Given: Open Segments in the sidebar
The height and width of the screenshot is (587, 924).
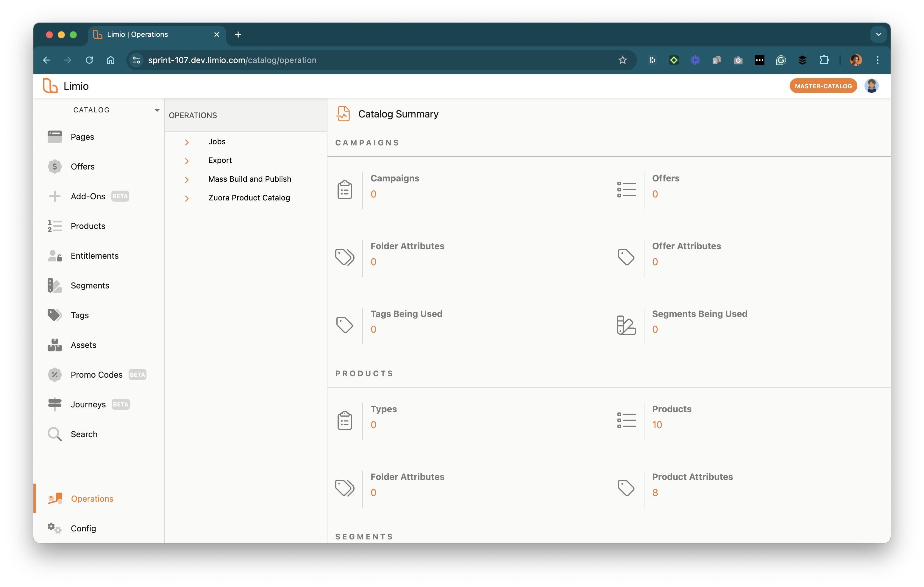Looking at the screenshot, I should click(x=90, y=285).
